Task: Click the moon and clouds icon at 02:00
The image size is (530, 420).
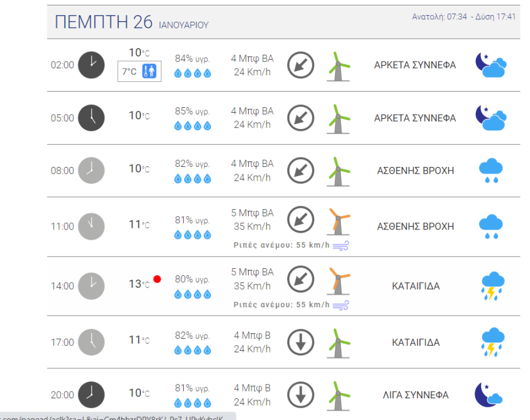Action: pyautogui.click(x=491, y=65)
